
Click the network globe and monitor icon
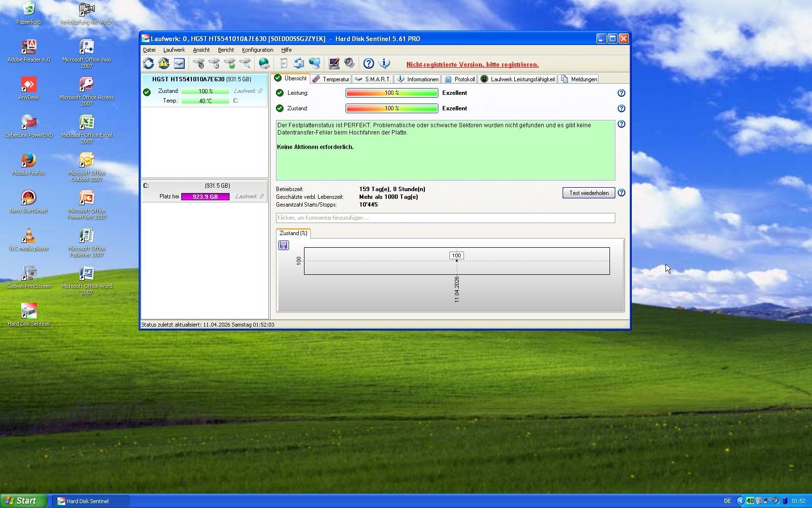(x=315, y=63)
